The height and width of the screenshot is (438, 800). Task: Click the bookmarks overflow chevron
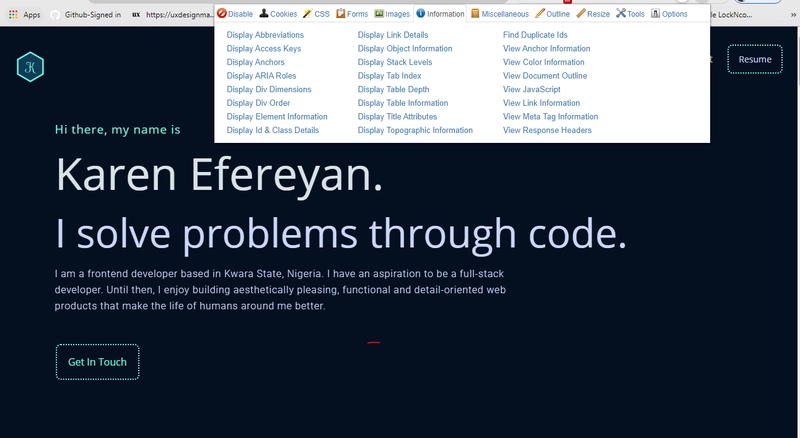click(x=793, y=15)
